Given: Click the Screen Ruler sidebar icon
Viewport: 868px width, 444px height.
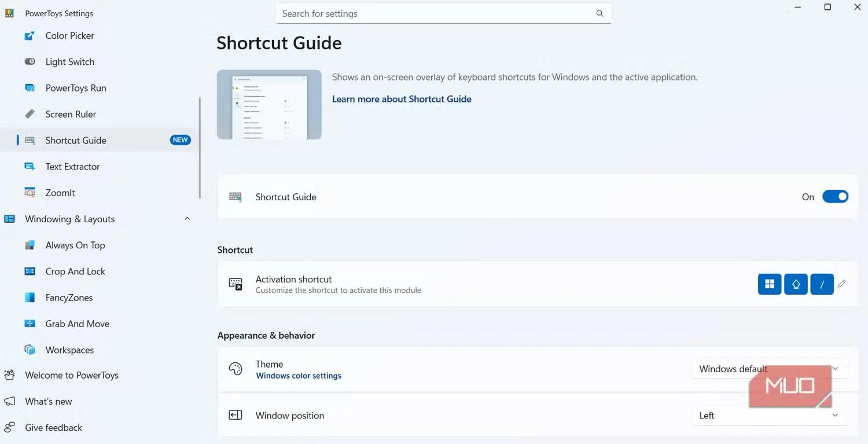Looking at the screenshot, I should coord(30,114).
